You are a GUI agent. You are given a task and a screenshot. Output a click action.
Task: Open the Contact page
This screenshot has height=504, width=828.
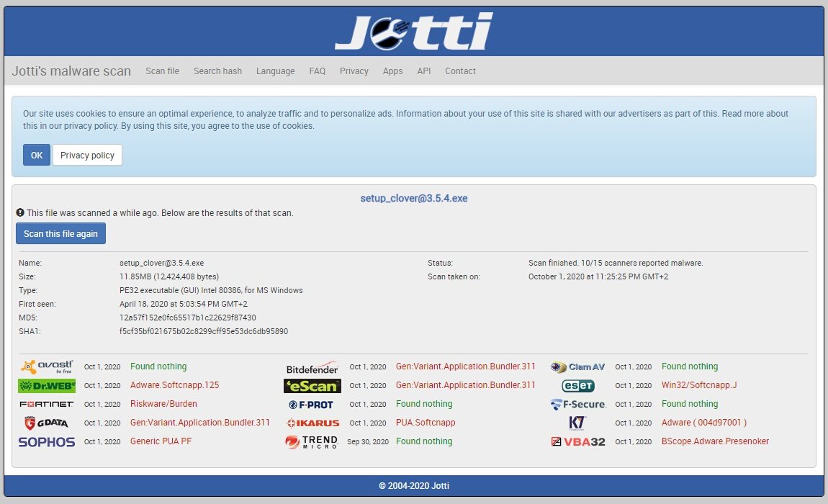460,71
